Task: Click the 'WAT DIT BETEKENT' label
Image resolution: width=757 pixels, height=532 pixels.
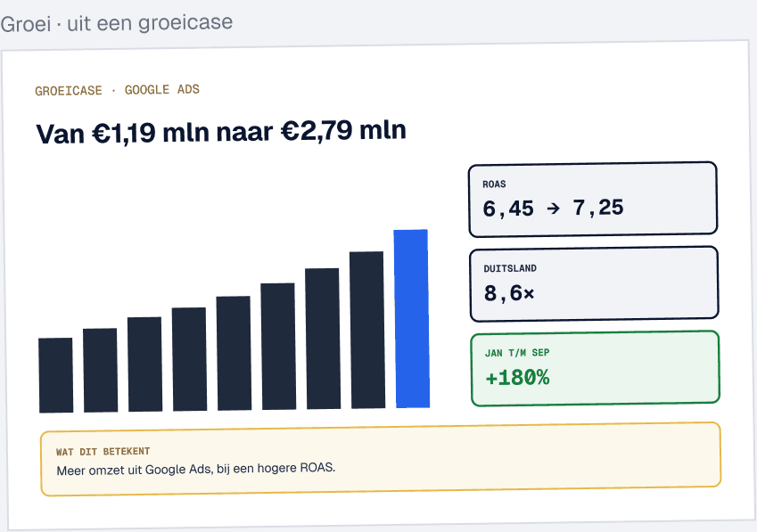Action: 103,452
